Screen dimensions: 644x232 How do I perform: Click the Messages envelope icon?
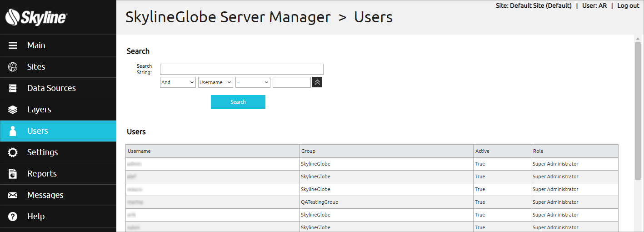coord(13,195)
